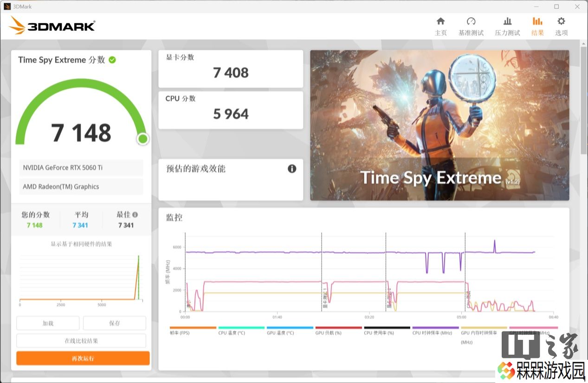Click the green dot on the score gauge
Image resolution: width=588 pixels, height=383 pixels.
pyautogui.click(x=143, y=139)
